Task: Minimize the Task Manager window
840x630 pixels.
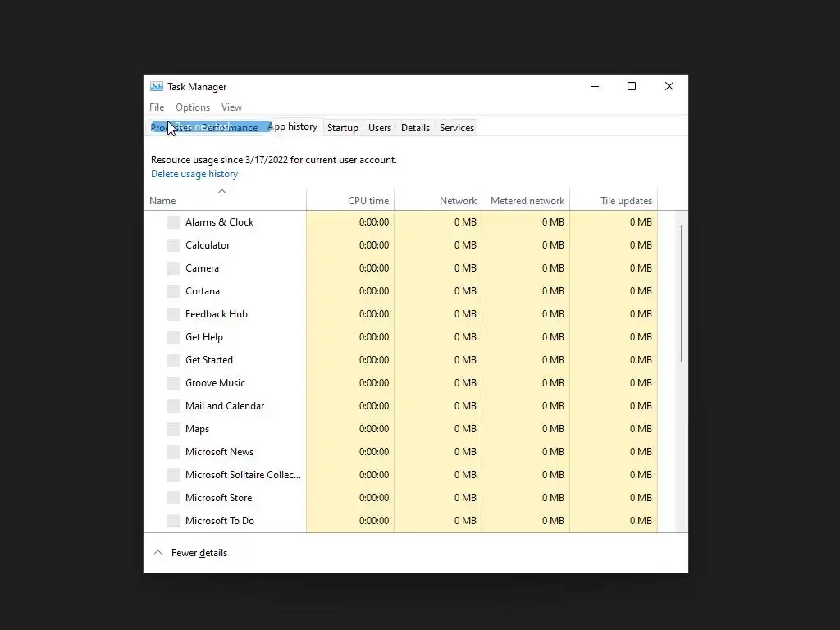Action: click(x=595, y=86)
